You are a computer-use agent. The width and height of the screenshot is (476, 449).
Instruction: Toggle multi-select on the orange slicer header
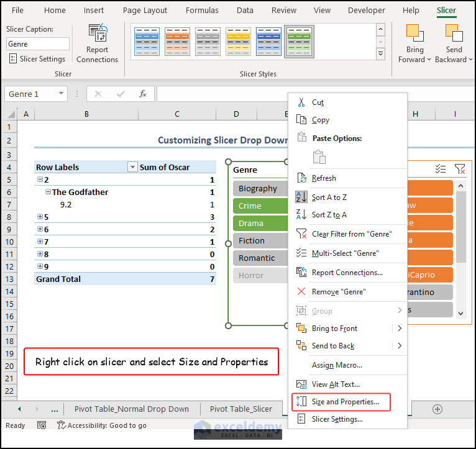pos(440,169)
